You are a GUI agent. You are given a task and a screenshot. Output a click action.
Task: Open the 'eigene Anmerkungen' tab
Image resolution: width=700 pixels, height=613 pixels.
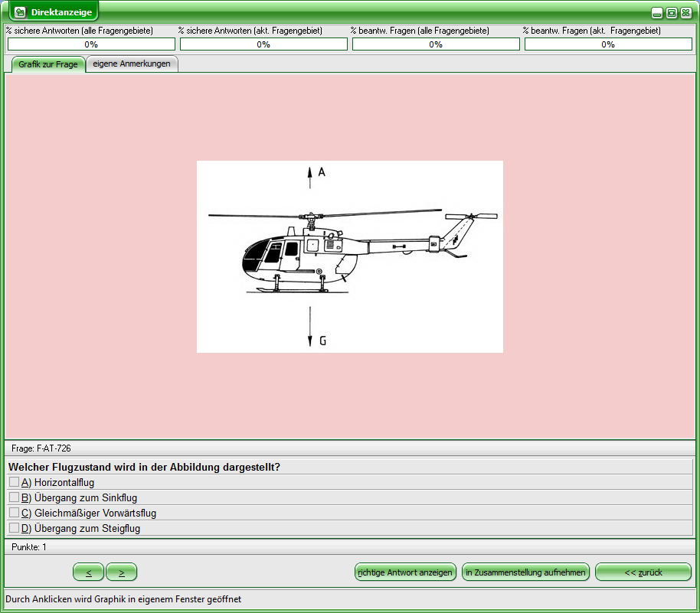132,64
